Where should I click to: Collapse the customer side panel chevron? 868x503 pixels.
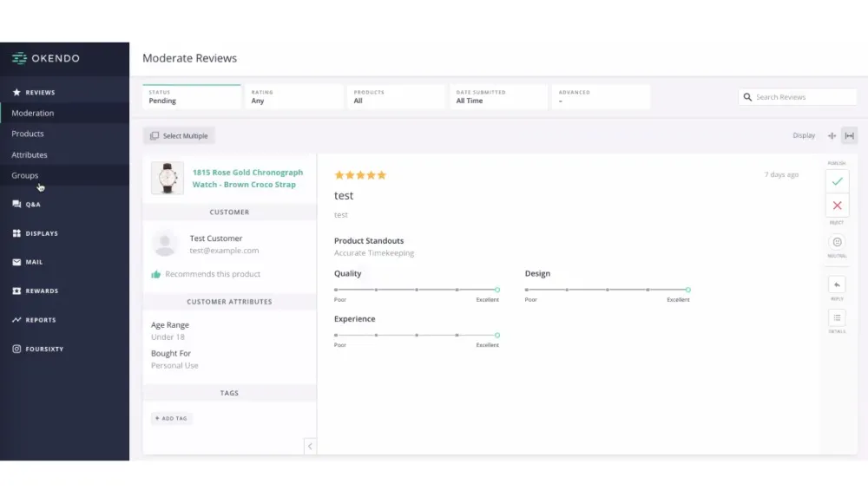(x=310, y=446)
